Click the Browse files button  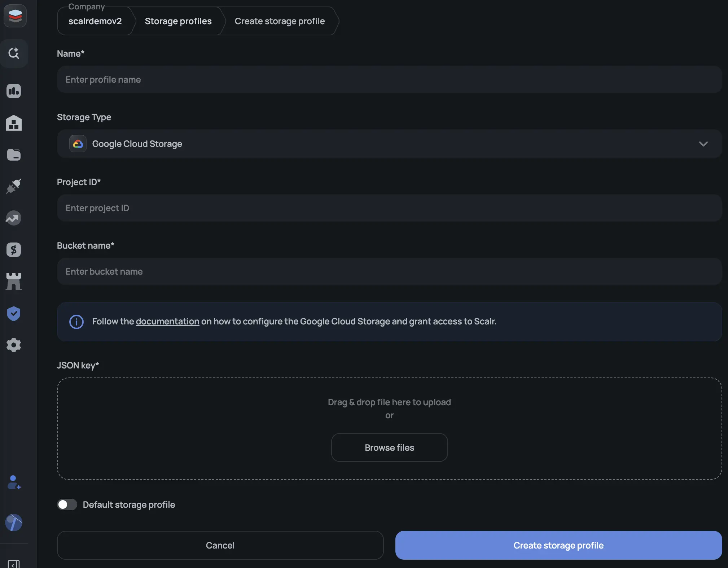[389, 447]
